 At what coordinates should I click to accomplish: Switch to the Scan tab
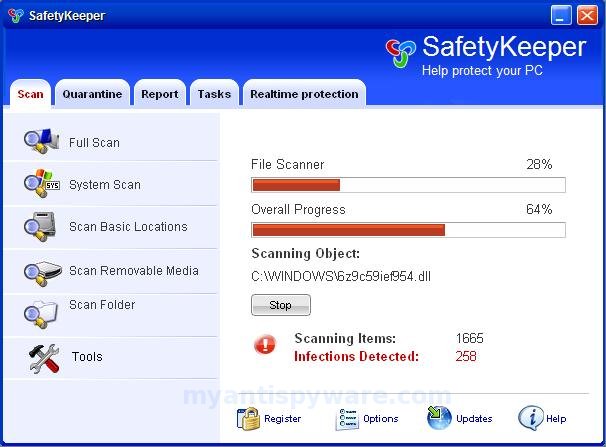(x=30, y=94)
